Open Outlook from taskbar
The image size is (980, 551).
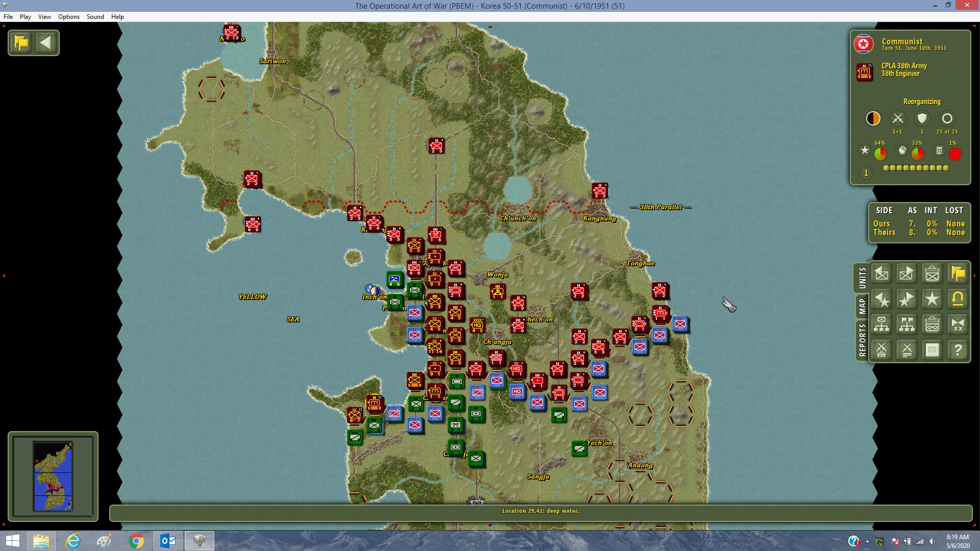(168, 541)
